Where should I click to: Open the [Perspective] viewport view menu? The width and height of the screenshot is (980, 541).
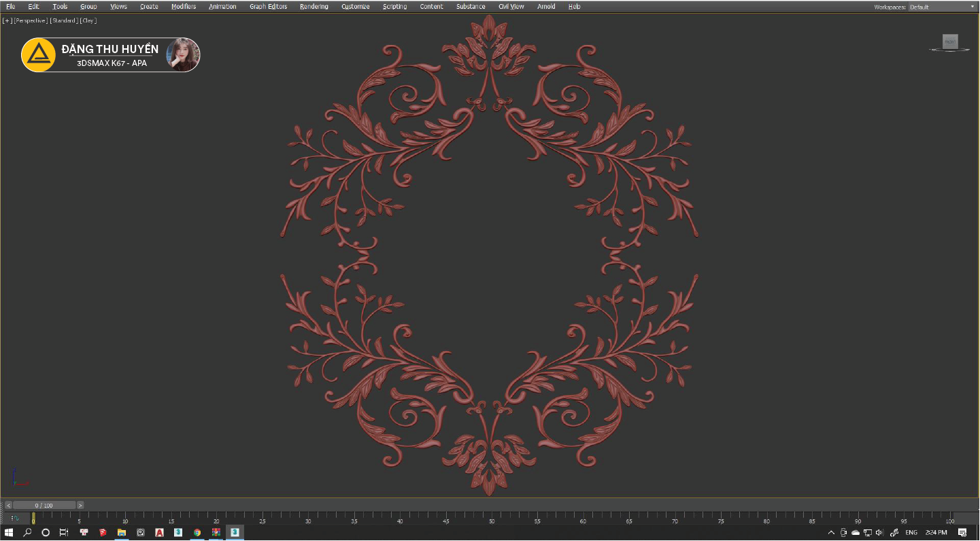pos(31,20)
